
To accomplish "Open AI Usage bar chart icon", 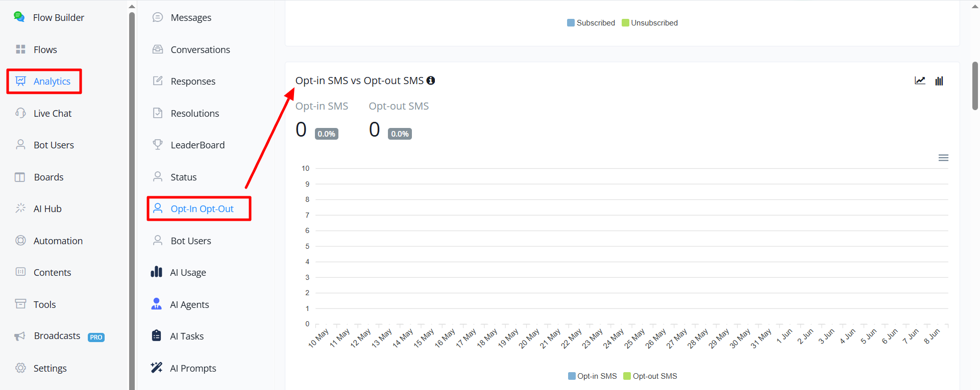I will pos(157,272).
